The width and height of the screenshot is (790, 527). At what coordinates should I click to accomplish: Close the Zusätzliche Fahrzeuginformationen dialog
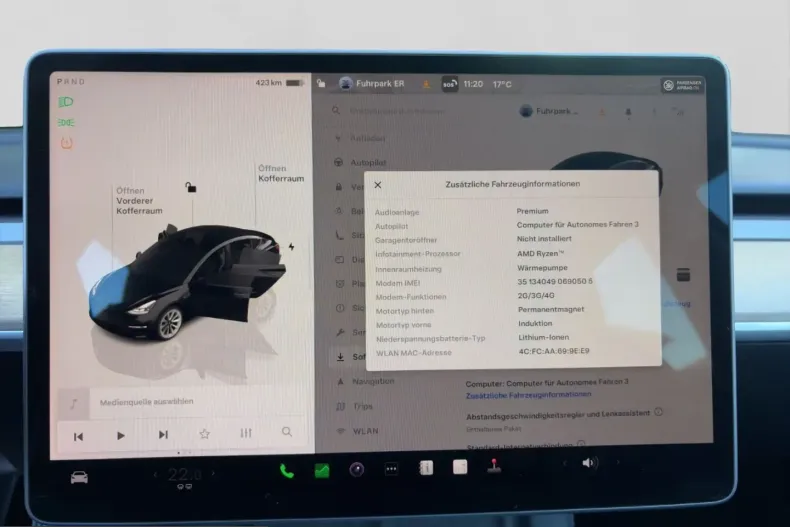tap(378, 185)
